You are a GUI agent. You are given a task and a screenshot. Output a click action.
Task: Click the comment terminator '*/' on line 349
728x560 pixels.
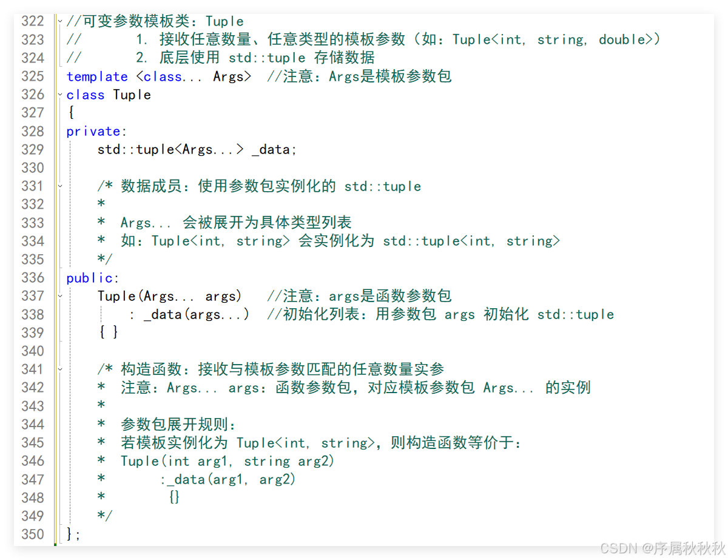(x=105, y=516)
